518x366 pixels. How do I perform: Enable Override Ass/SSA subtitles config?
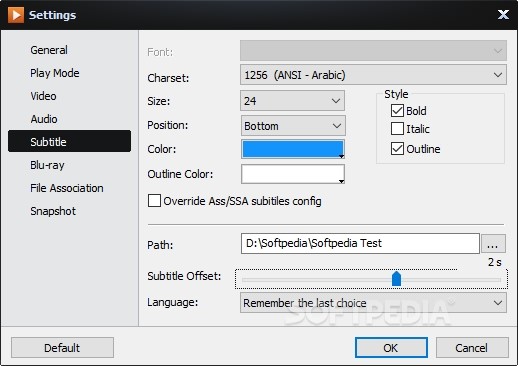pos(154,201)
